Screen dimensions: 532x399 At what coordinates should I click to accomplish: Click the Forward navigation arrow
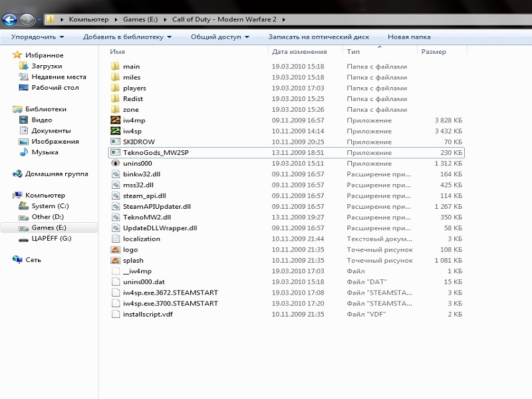click(x=27, y=20)
